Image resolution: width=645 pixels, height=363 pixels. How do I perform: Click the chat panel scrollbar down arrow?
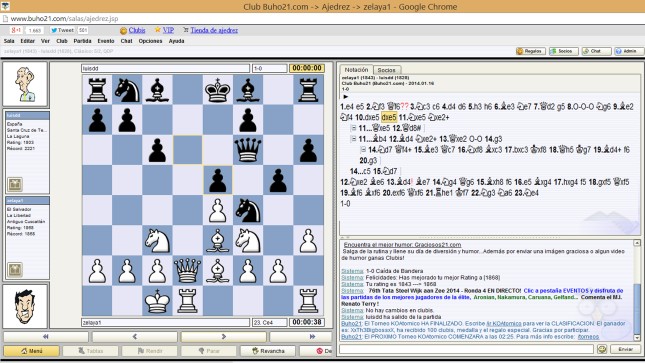point(637,338)
